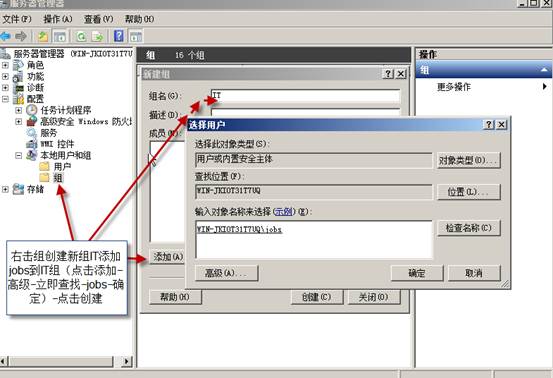Collapse the Configuration tree node
553x378 pixels.
5,99
